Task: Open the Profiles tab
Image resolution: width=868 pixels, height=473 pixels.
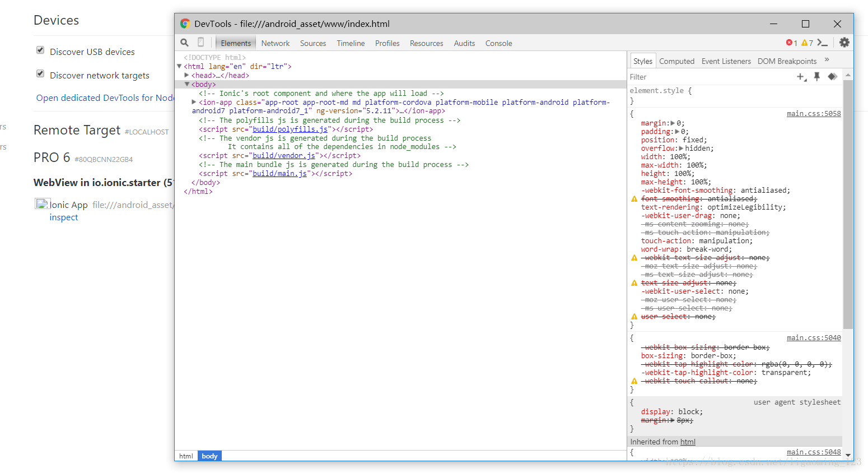Action: pos(388,43)
